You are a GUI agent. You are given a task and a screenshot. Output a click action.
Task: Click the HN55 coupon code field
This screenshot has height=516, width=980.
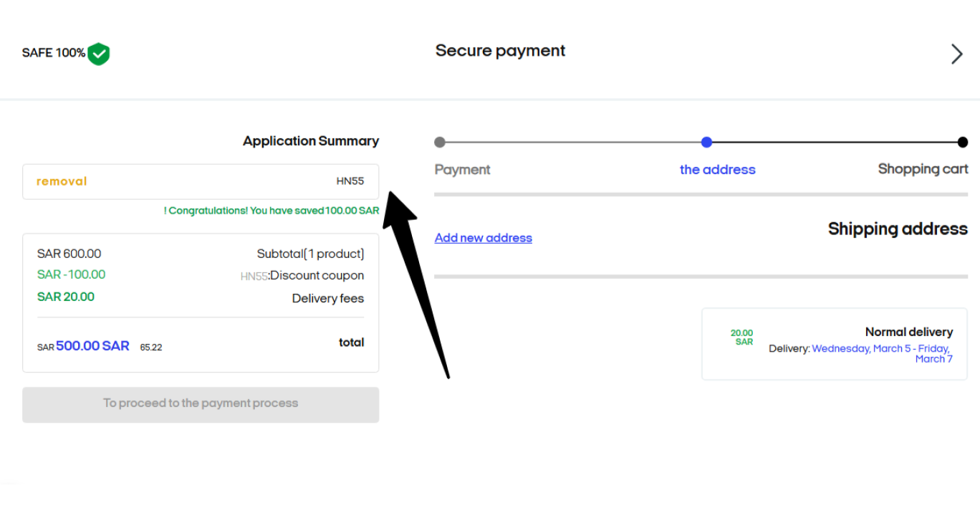point(201,181)
